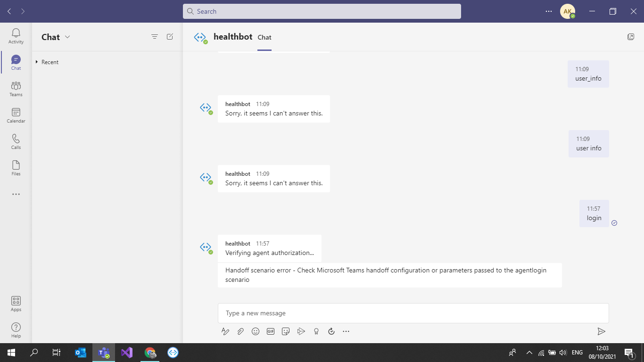Viewport: 644px width, 362px height.
Task: Send a Praise badge
Action: tap(316, 331)
